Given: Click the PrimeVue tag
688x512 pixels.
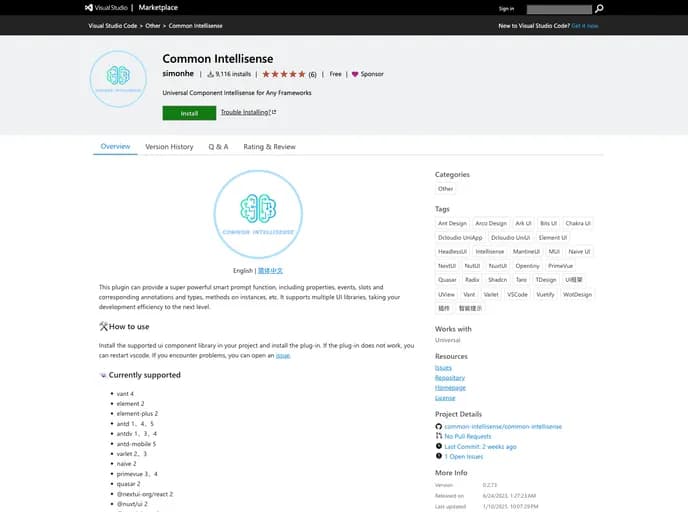Looking at the screenshot, I should click(560, 266).
